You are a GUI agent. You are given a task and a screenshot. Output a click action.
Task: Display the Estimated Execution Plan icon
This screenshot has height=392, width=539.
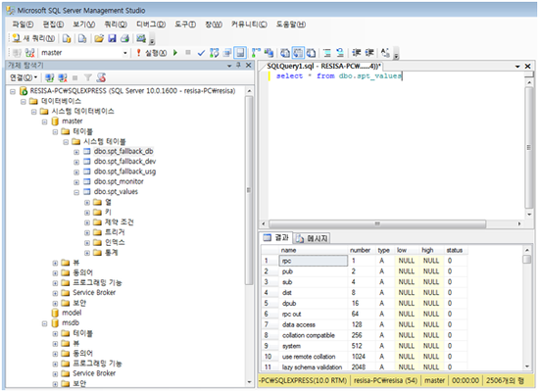tap(215, 53)
